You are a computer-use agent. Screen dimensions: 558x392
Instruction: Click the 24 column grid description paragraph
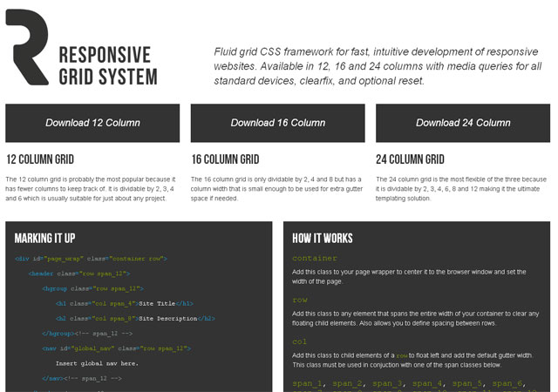pos(461,189)
